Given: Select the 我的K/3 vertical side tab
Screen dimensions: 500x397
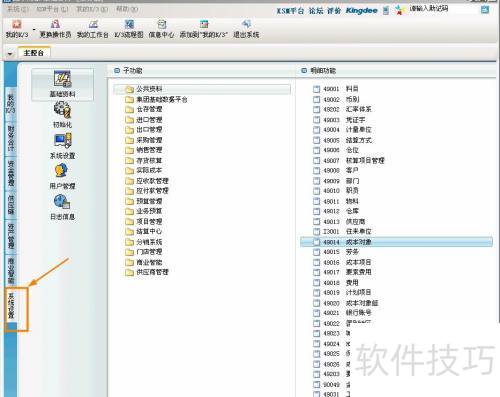Looking at the screenshot, I should (x=11, y=103).
